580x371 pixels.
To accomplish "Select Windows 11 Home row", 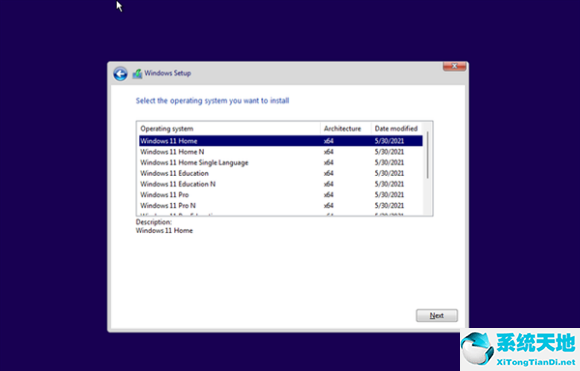I will click(281, 141).
